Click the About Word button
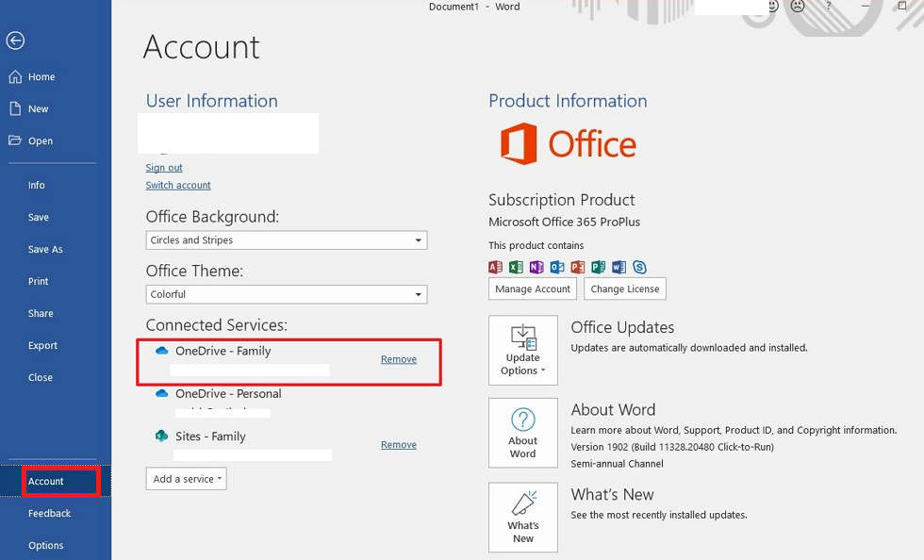The height and width of the screenshot is (560, 924). coord(522,433)
